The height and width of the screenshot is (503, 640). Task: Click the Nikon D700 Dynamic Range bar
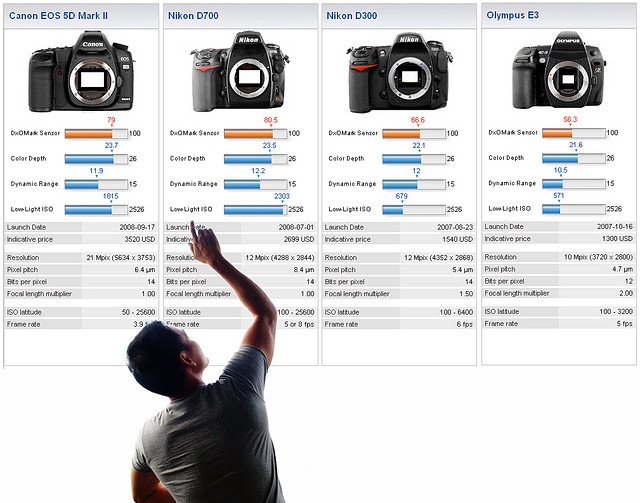pos(256,184)
